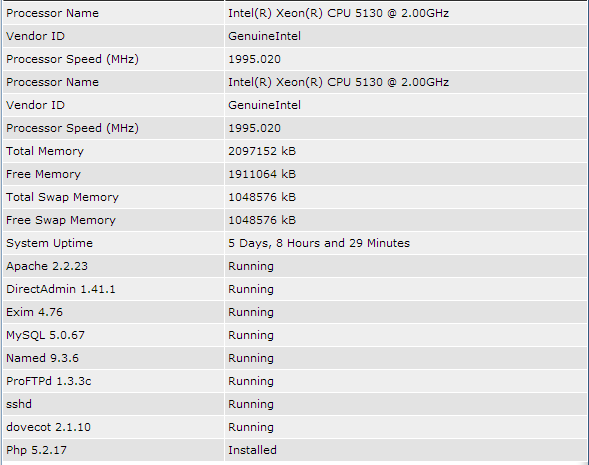Viewport: 589px width, 465px height.
Task: Click the Php 5.2.17 label
Action: pos(36,450)
